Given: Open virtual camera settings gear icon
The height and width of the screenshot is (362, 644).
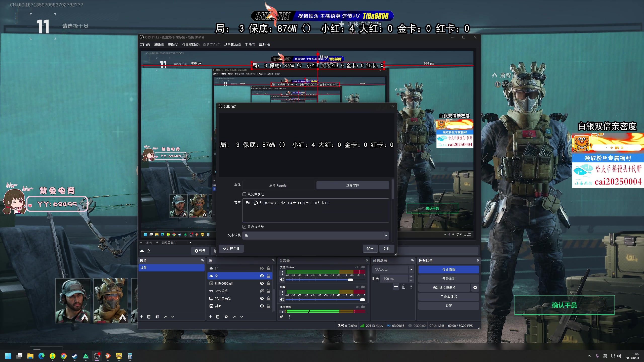Looking at the screenshot, I should (475, 288).
